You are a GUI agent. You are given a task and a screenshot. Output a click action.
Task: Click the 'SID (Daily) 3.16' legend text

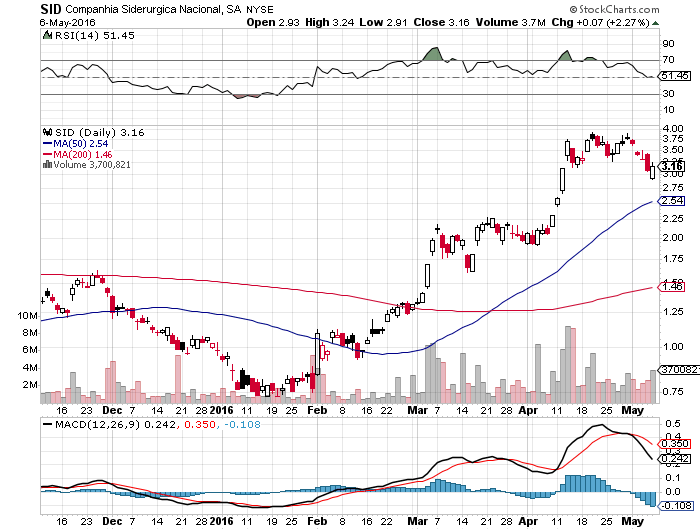point(100,133)
